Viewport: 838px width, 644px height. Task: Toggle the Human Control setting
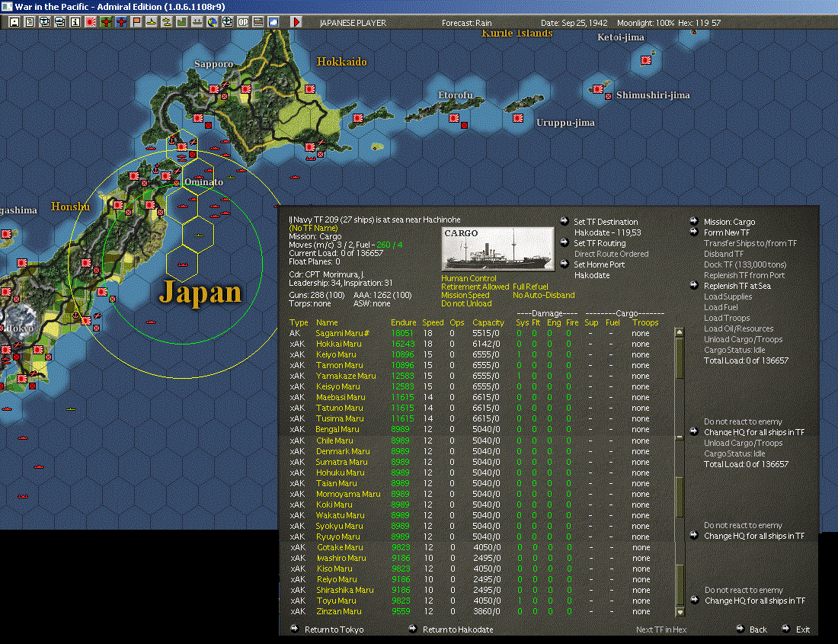pyautogui.click(x=469, y=278)
